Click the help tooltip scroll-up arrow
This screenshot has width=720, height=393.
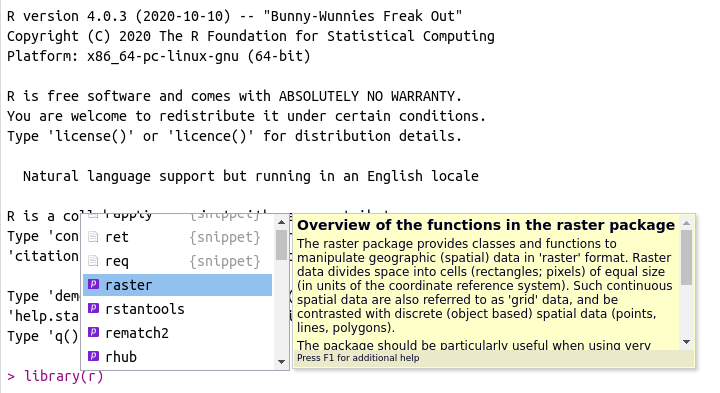[x=686, y=223]
